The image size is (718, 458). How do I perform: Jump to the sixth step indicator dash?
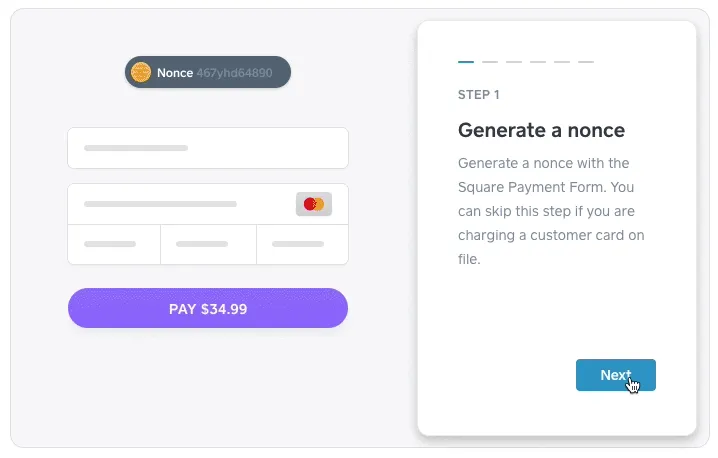[x=586, y=61]
